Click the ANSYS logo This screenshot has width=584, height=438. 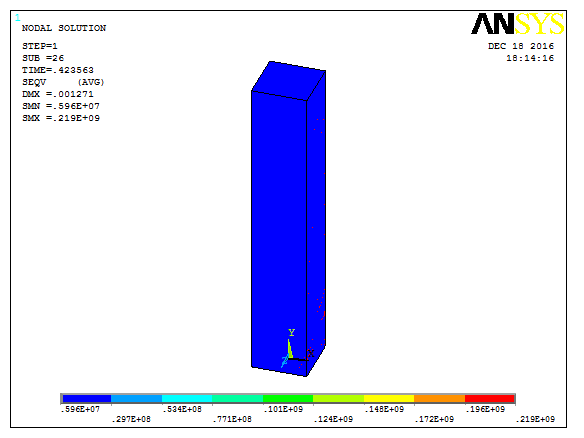point(518,23)
